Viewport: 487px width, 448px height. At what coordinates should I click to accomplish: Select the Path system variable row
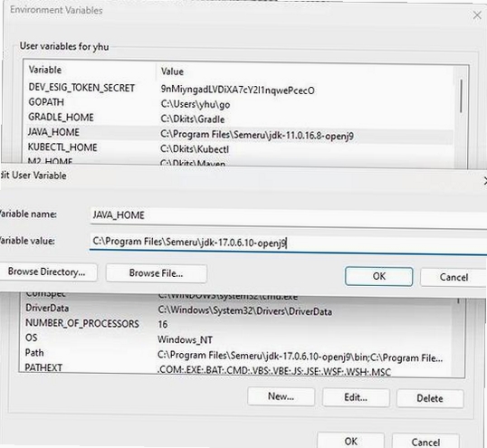[236, 354]
